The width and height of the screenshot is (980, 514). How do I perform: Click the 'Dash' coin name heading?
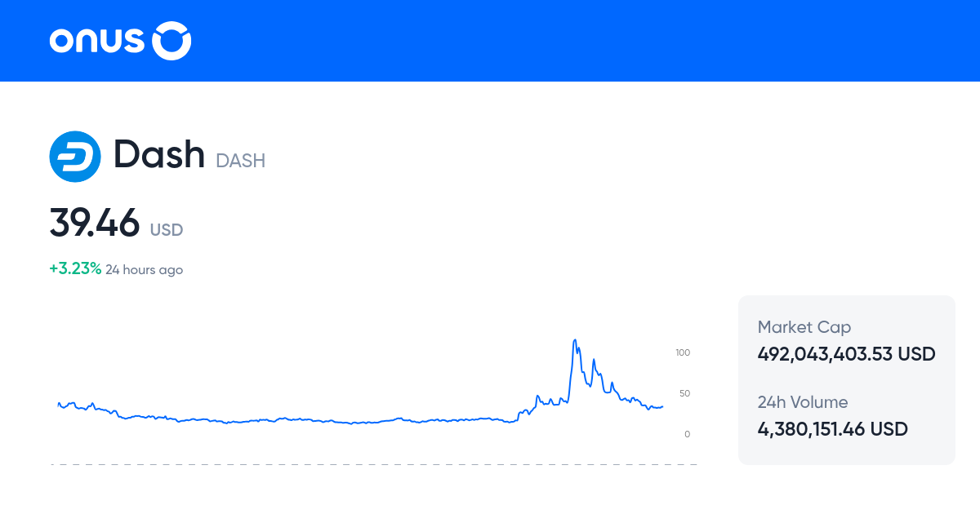pos(159,154)
